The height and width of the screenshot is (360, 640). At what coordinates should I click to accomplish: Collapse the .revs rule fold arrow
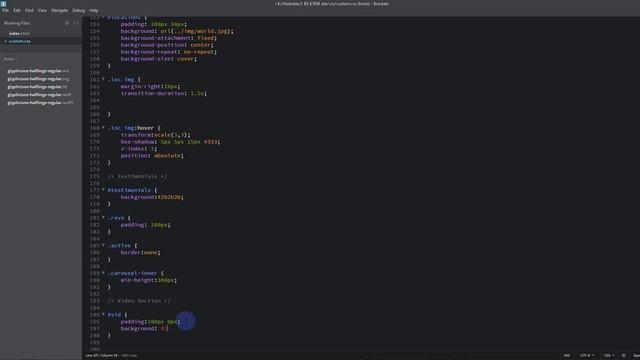103,218
